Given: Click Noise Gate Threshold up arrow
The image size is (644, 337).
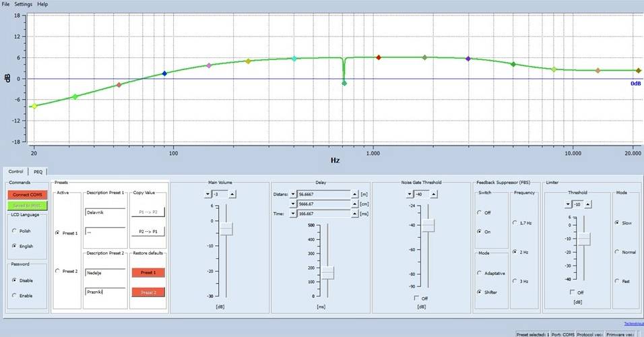Looking at the screenshot, I should point(434,194).
